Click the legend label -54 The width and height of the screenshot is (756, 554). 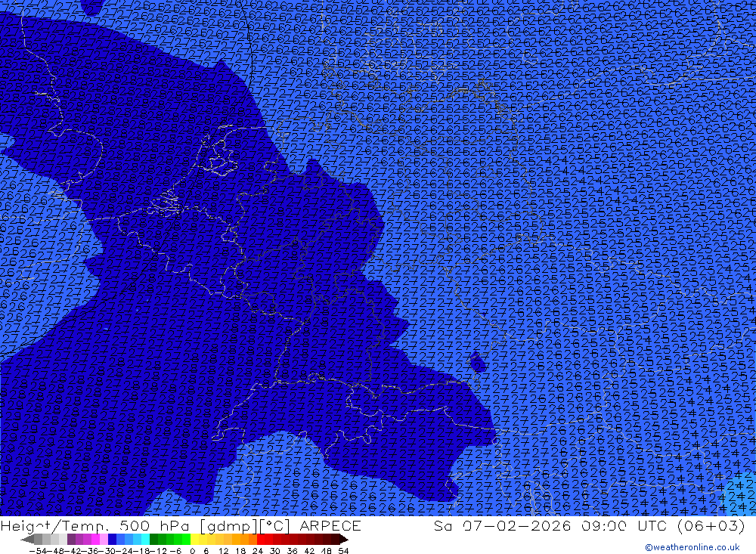(x=38, y=551)
